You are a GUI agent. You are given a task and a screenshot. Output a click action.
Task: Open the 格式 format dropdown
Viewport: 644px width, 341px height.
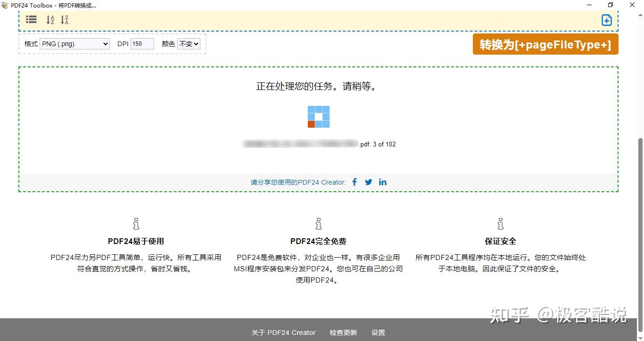[74, 44]
